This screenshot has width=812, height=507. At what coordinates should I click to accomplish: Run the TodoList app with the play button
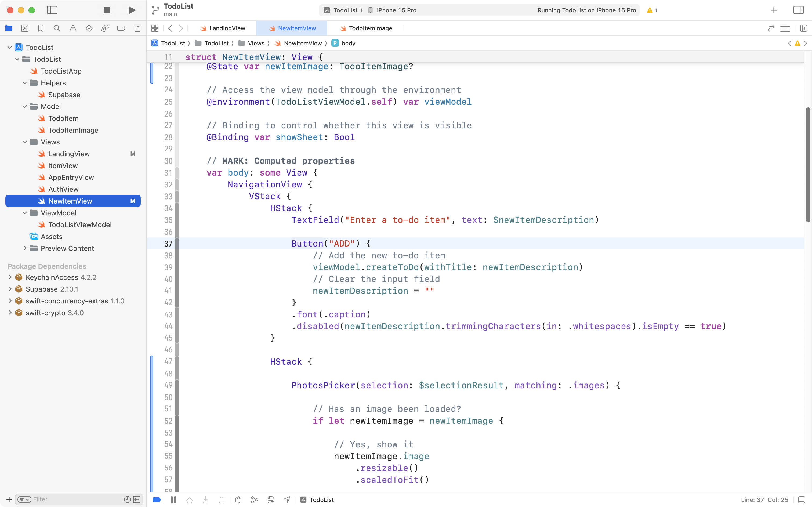131,10
